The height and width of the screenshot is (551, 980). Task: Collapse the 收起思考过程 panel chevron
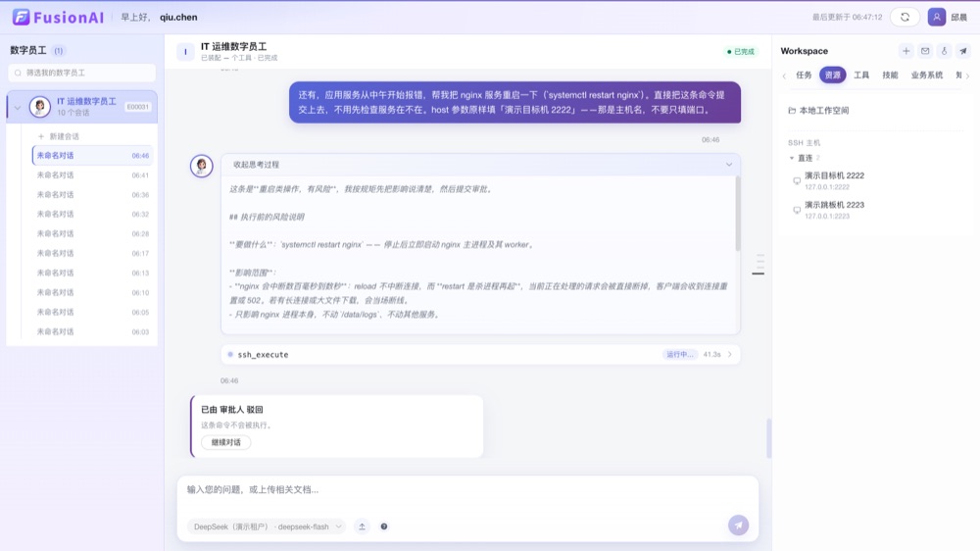coord(729,165)
